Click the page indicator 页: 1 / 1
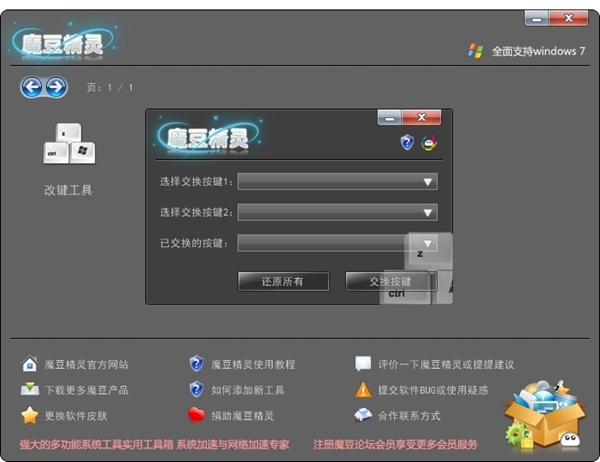The image size is (600, 462). [110, 88]
